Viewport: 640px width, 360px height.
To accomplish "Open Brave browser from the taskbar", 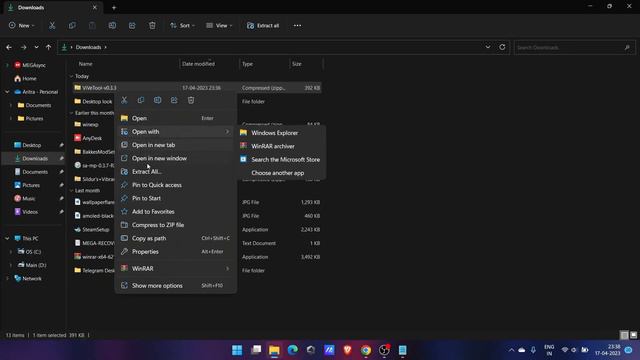I will [x=347, y=350].
